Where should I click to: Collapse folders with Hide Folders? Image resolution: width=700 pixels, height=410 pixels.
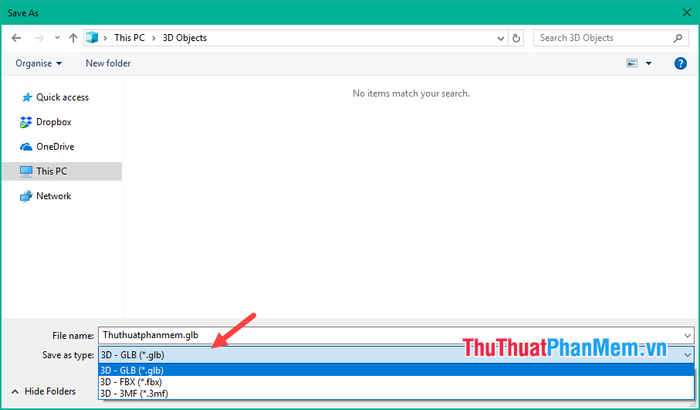click(43, 392)
